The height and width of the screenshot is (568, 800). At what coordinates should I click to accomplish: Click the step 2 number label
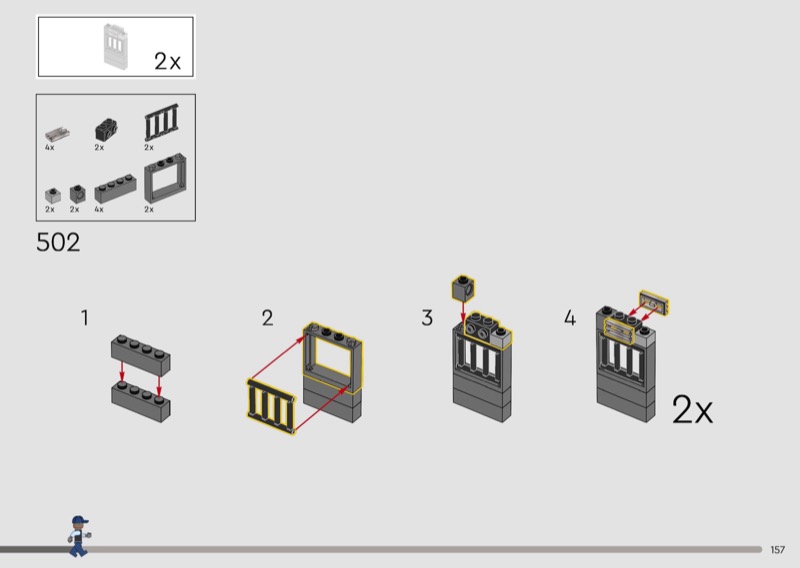click(x=267, y=318)
